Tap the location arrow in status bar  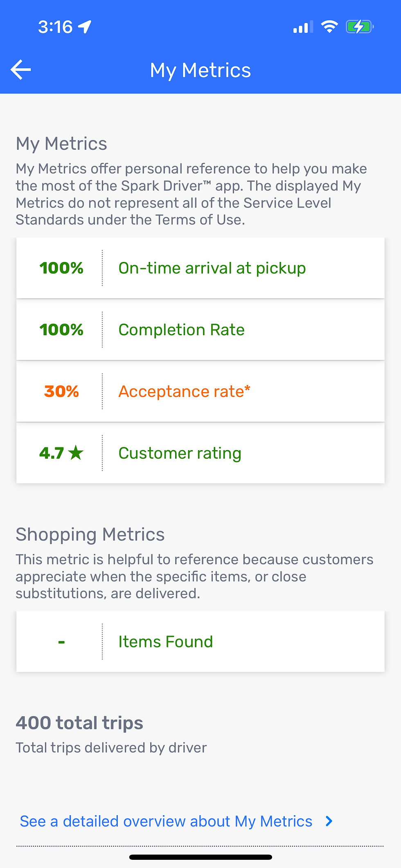click(85, 27)
